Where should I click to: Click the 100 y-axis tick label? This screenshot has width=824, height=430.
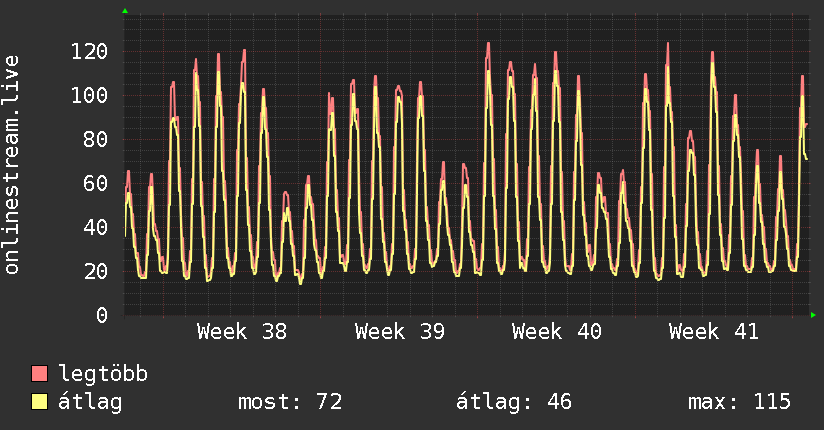[89, 95]
